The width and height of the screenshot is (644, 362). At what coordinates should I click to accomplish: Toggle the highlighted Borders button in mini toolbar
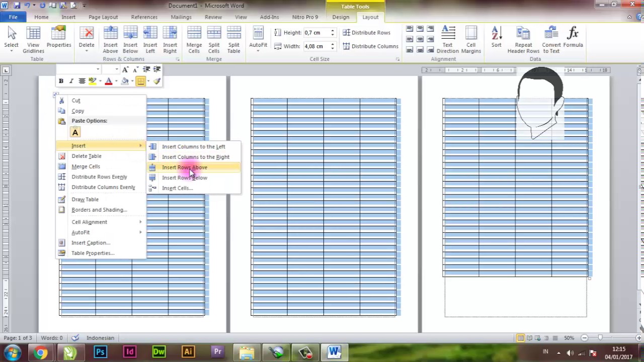click(x=141, y=81)
